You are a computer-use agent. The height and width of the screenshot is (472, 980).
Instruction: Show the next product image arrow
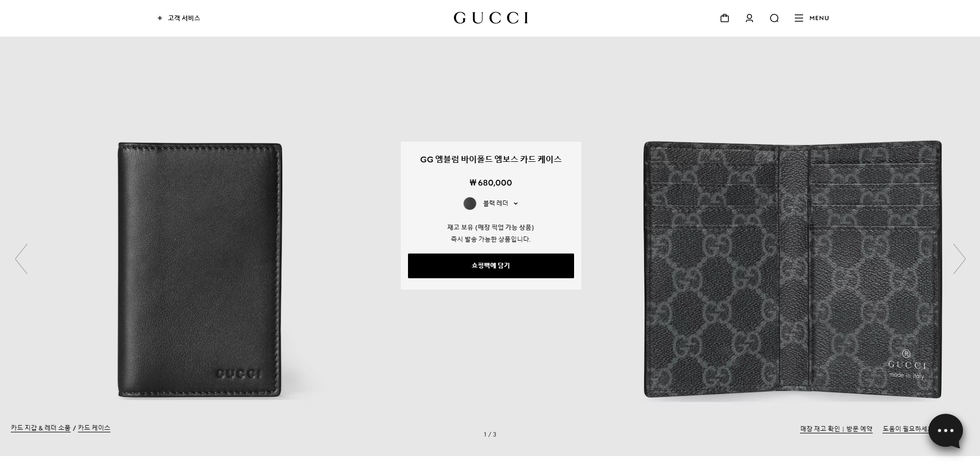tap(959, 259)
